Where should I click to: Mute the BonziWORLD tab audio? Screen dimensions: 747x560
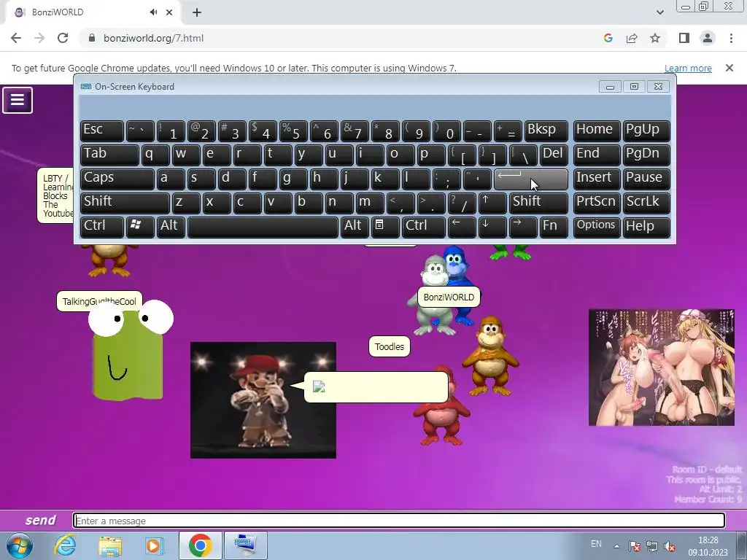pos(153,12)
